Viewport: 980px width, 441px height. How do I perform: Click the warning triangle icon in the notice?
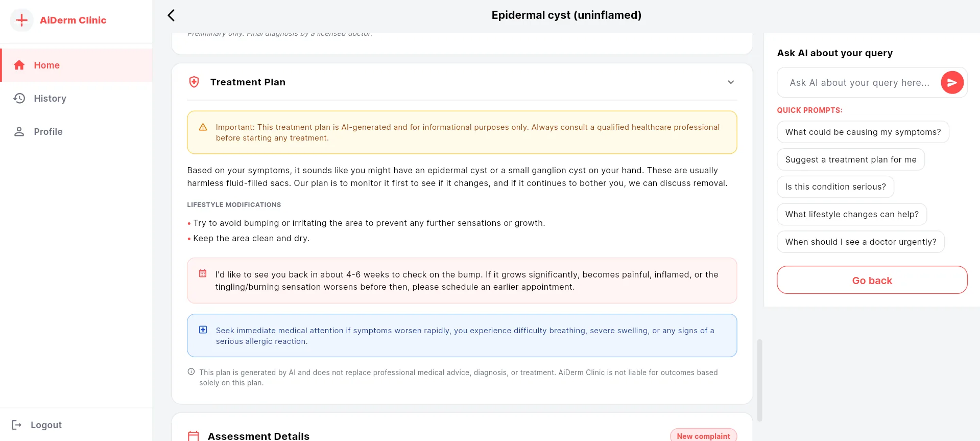click(x=203, y=127)
